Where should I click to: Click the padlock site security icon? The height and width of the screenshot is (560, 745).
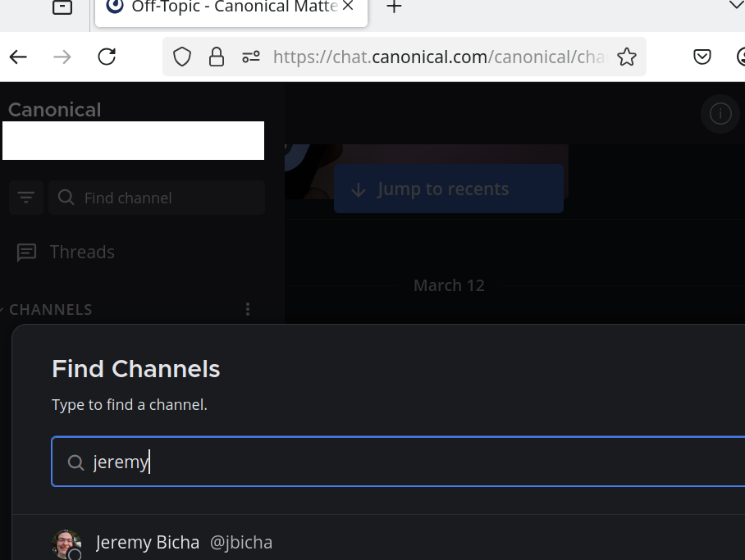click(217, 57)
